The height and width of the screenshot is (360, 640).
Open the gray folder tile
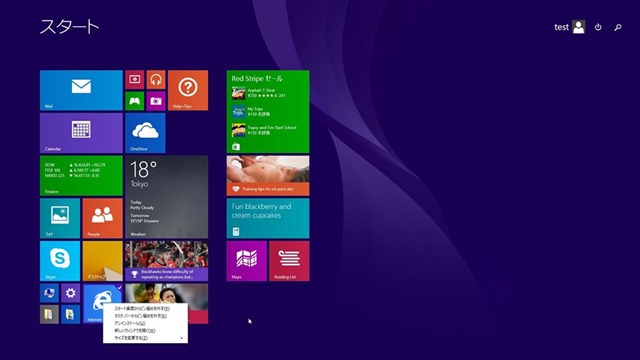(49, 314)
